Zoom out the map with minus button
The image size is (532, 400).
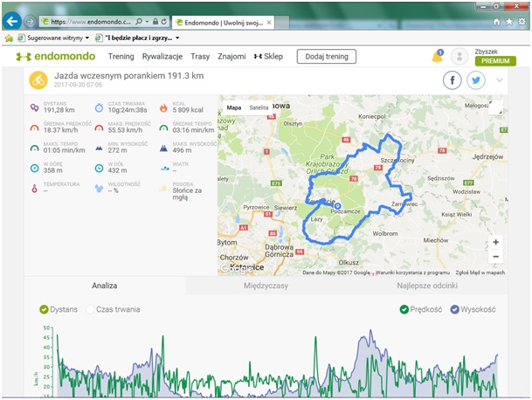click(x=495, y=257)
